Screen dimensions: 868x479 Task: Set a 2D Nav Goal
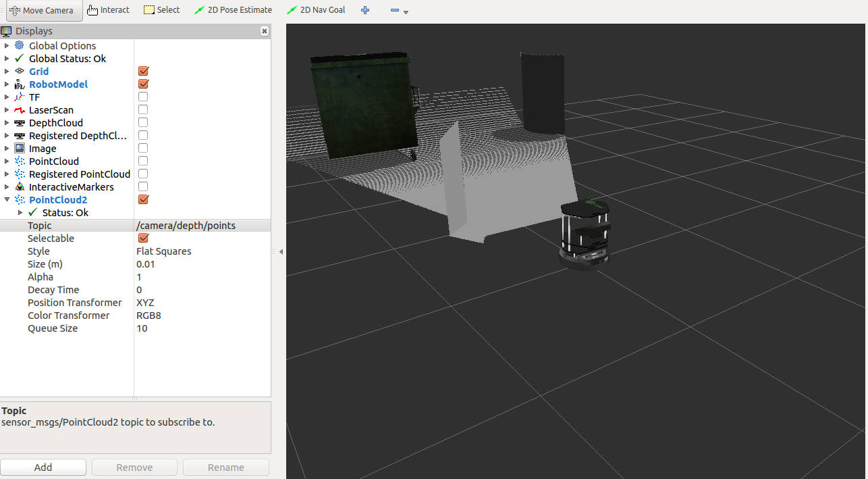click(316, 10)
